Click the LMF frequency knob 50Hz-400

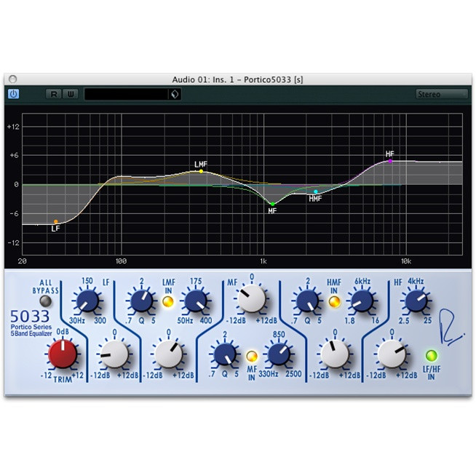pyautogui.click(x=196, y=301)
